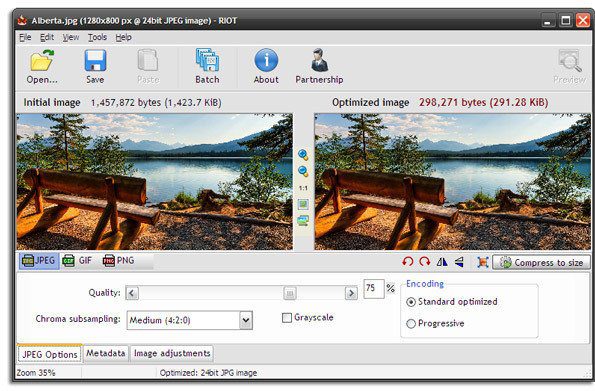
Task: Select Standard optimized encoding
Action: (x=411, y=302)
